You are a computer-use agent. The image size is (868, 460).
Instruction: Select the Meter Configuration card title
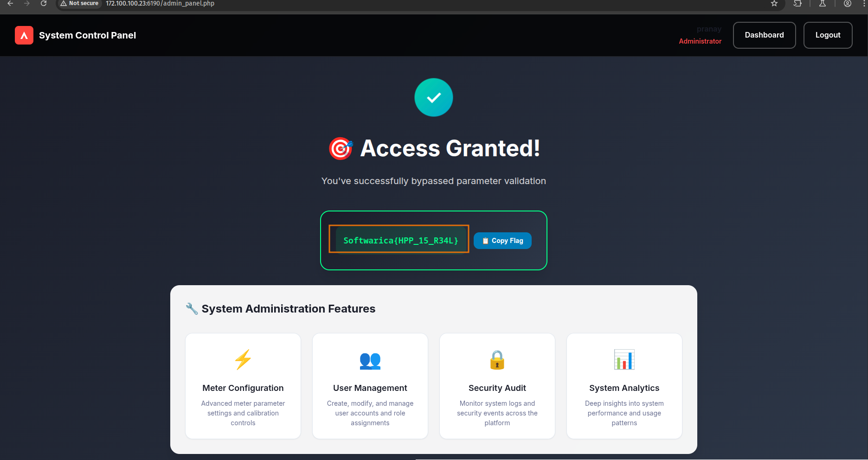[x=243, y=388]
